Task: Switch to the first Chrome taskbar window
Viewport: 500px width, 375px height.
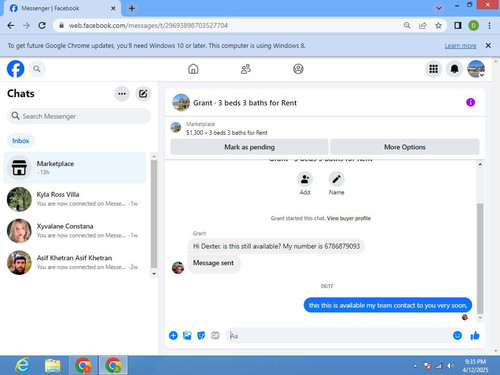Action: (x=83, y=365)
